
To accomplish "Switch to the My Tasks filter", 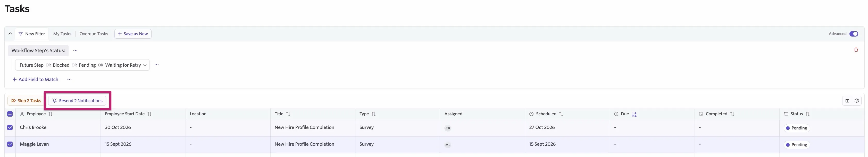I will tap(62, 34).
